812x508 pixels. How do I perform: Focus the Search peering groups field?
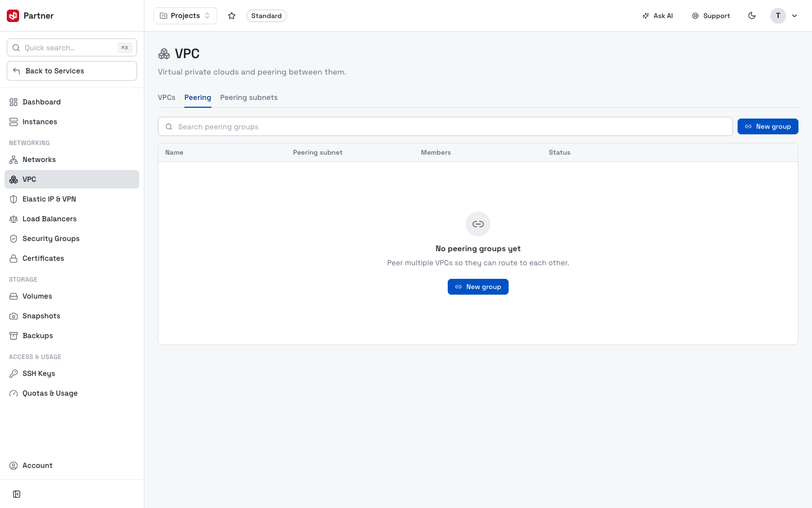point(445,126)
